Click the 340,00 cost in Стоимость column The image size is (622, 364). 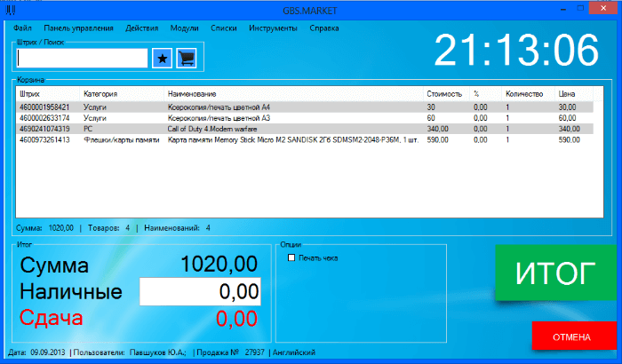pyautogui.click(x=437, y=129)
